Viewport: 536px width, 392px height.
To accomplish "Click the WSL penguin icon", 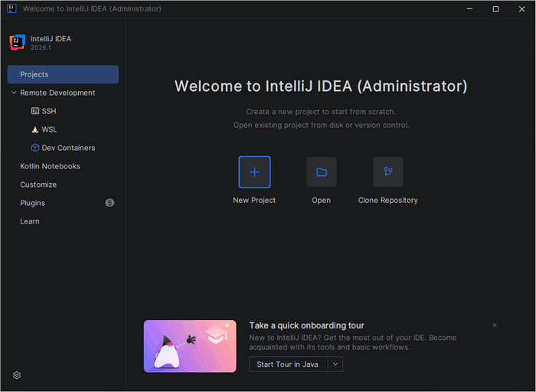I will coord(34,129).
